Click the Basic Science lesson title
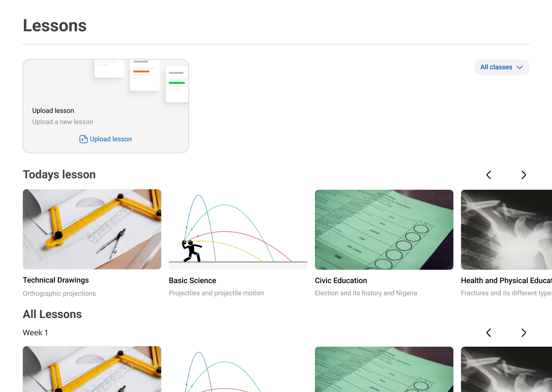This screenshot has width=552, height=392. (192, 280)
